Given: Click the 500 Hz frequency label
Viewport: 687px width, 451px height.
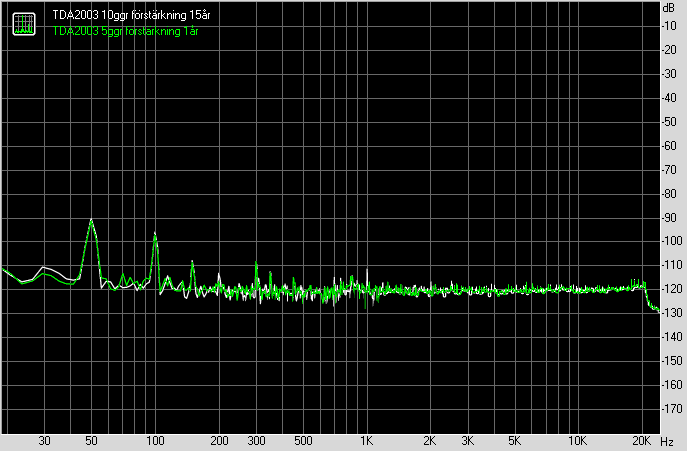Looking at the screenshot, I should click(x=303, y=441).
